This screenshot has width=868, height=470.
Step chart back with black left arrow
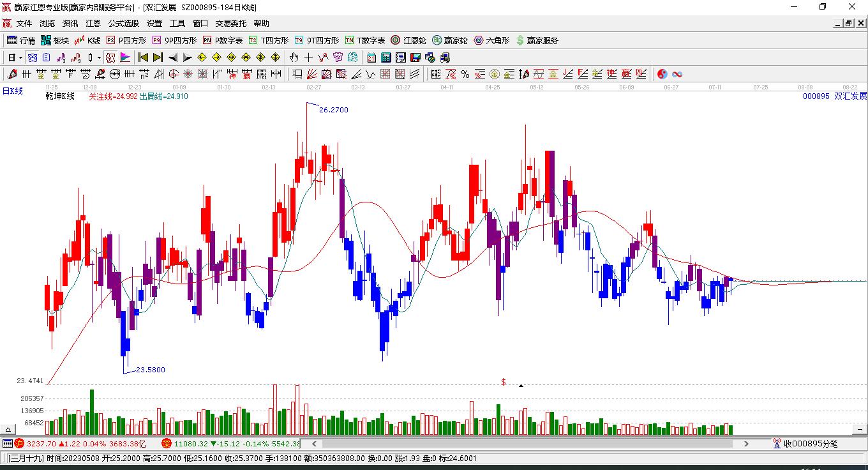point(172,57)
